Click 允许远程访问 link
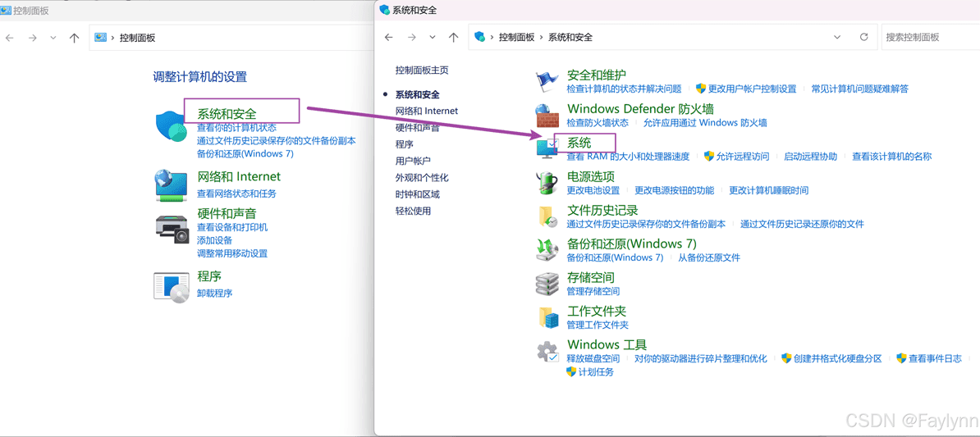 coord(743,156)
